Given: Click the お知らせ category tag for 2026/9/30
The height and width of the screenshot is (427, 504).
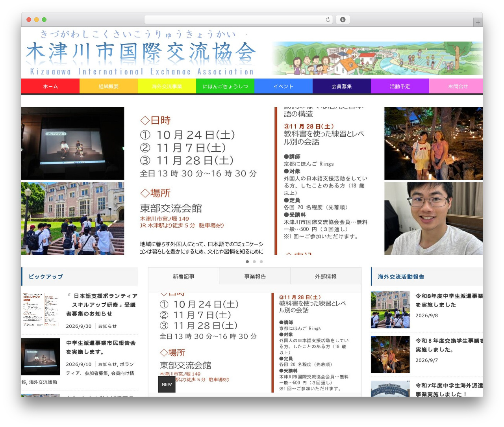Looking at the screenshot, I should (x=107, y=326).
